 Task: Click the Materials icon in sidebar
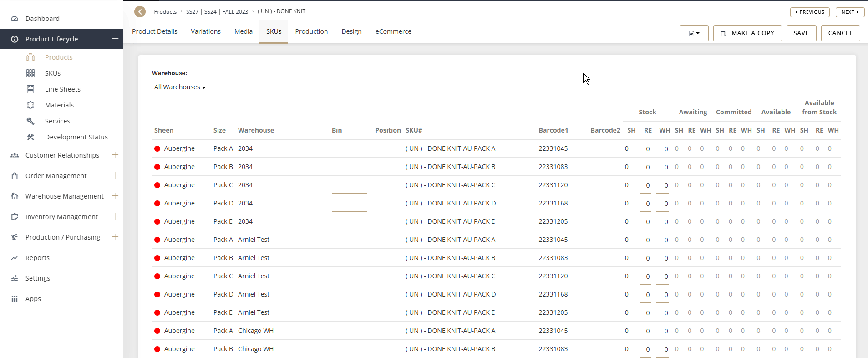click(30, 105)
